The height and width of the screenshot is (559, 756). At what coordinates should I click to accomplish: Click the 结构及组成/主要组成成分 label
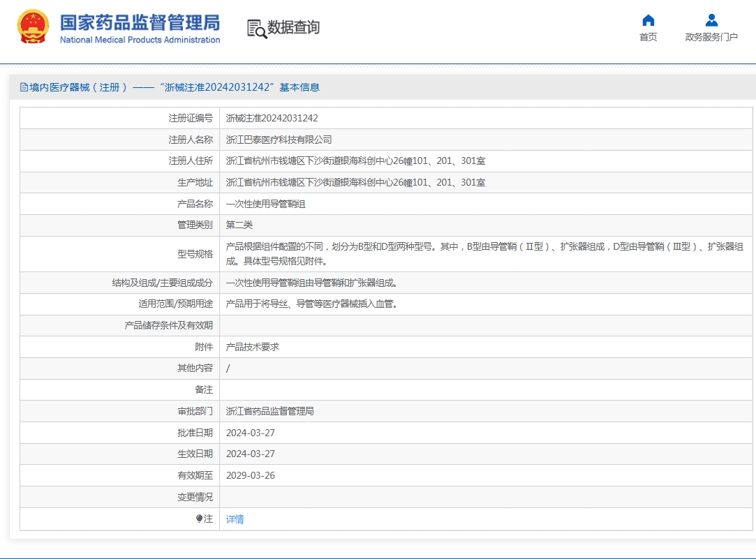[163, 283]
